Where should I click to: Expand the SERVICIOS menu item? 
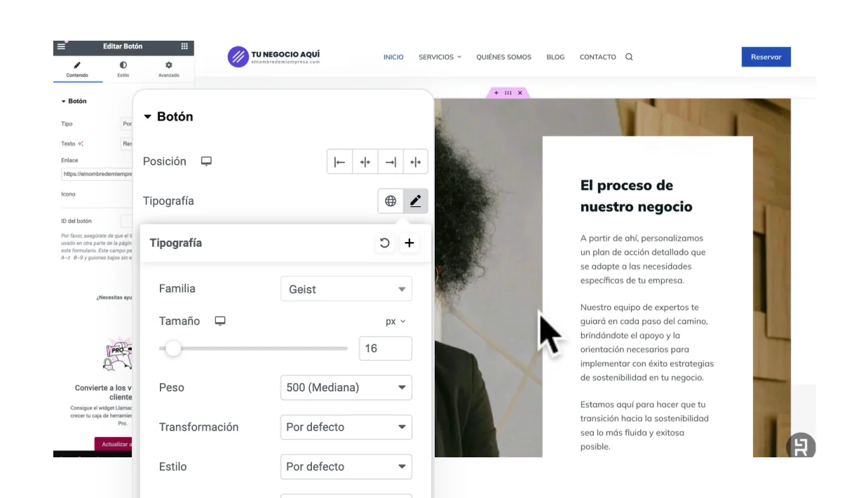[x=440, y=58]
